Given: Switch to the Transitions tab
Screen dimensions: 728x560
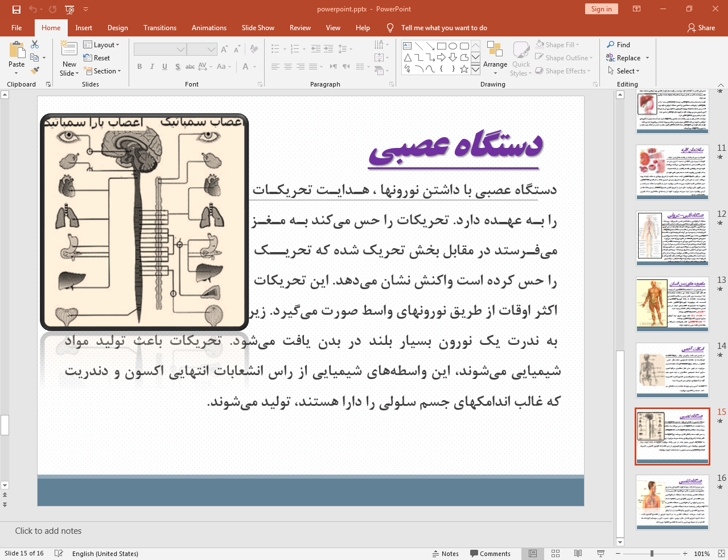Looking at the screenshot, I should click(160, 27).
